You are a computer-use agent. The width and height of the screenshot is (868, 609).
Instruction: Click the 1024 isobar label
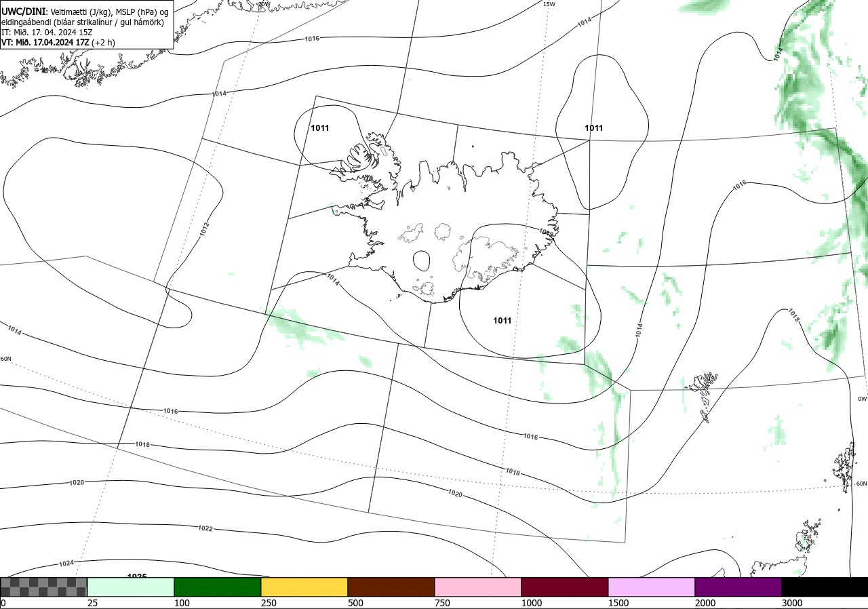tap(66, 564)
